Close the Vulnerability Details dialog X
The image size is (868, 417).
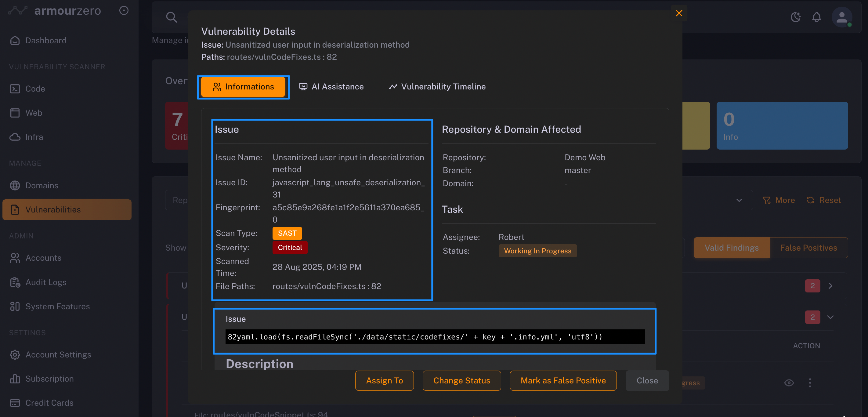click(x=679, y=13)
